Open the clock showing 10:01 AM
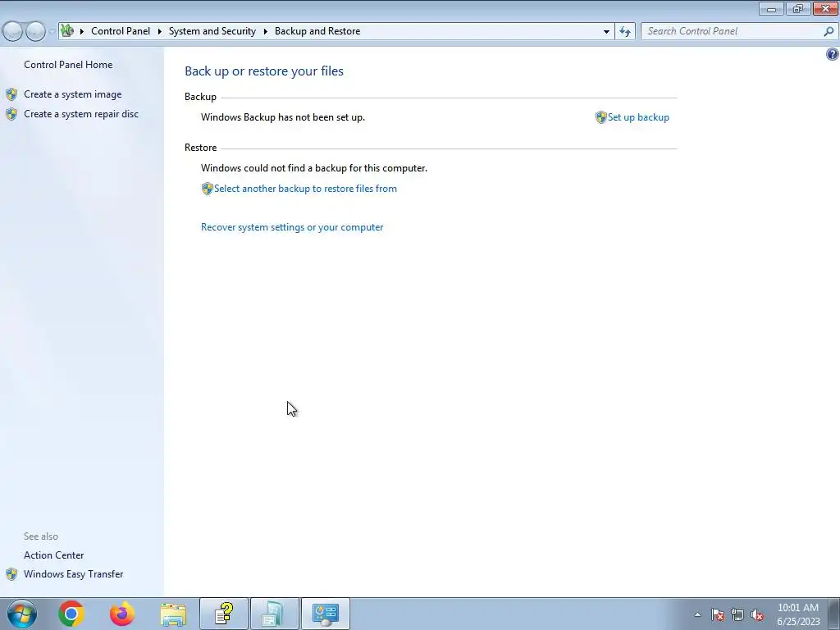 pos(798,614)
